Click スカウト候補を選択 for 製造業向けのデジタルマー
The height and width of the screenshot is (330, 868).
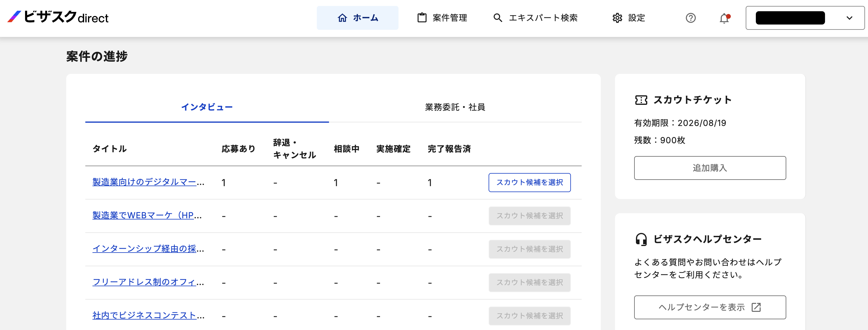[x=530, y=183]
